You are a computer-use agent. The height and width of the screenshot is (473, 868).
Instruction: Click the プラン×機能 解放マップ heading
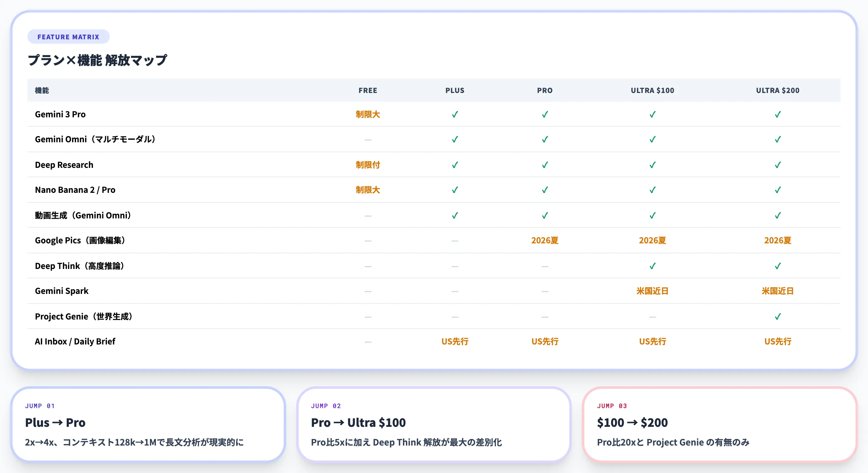(97, 60)
